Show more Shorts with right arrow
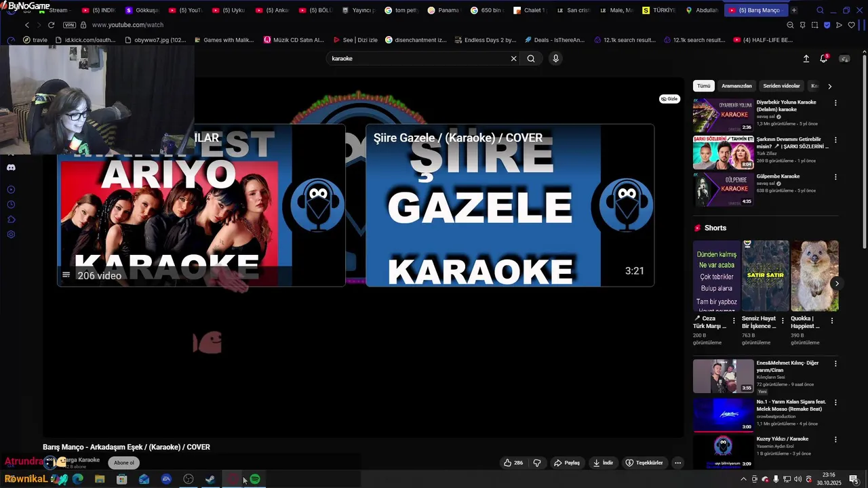The image size is (868, 488). [x=837, y=284]
